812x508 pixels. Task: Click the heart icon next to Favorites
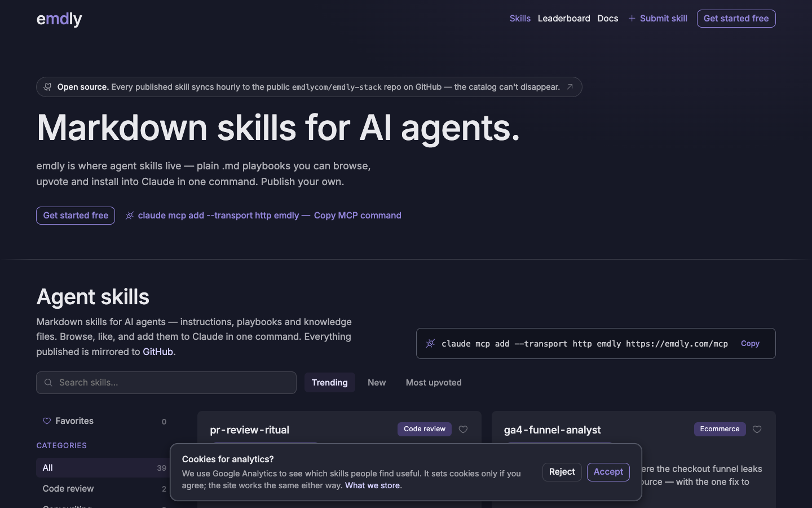(47, 421)
